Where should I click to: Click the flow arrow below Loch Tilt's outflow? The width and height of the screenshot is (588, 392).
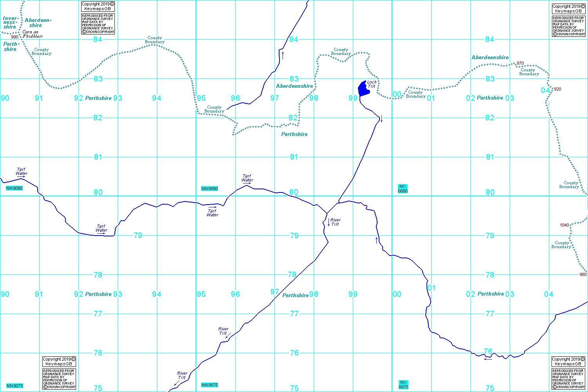(381, 119)
